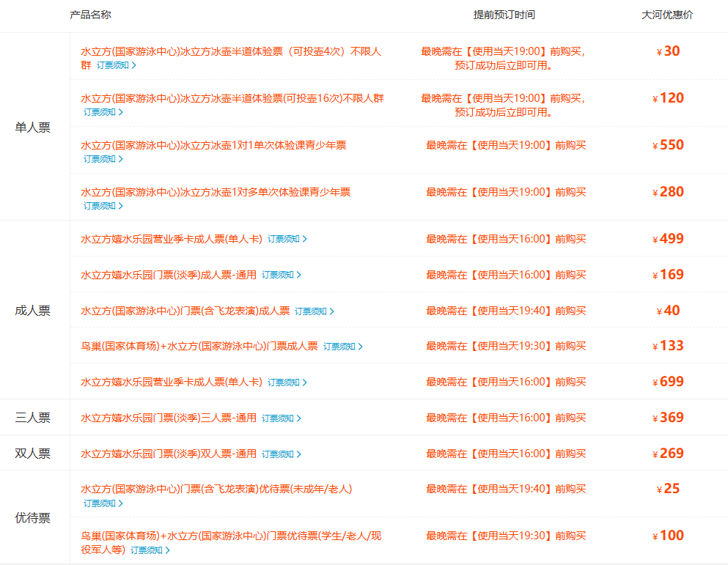Viewport: 728px width, 565px height.
Task: Open the 水立方门票(含飞龙表演)成人票 link
Action: 185,311
